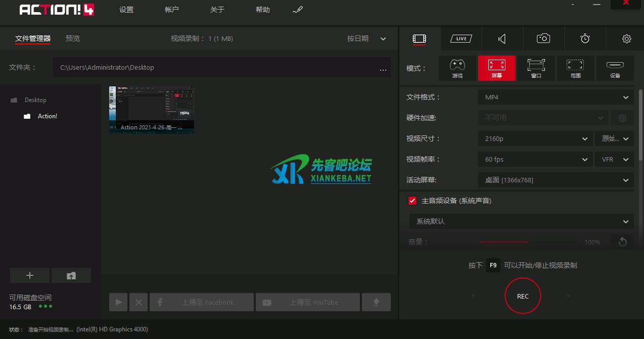
Task: Click the add folder plus button
Action: pyautogui.click(x=30, y=275)
